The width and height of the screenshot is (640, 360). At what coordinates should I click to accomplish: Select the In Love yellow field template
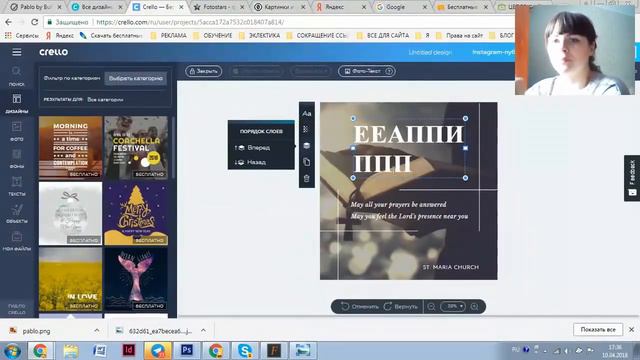70,279
